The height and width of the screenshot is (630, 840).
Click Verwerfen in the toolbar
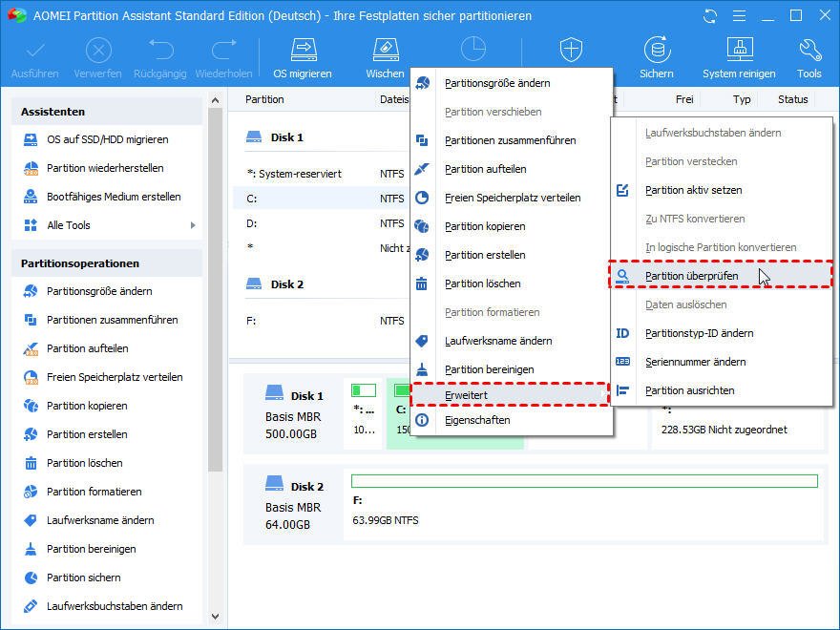tap(98, 58)
